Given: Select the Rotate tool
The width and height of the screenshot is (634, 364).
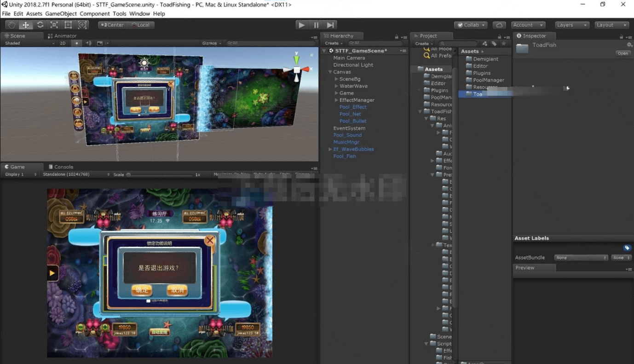Looking at the screenshot, I should click(40, 25).
